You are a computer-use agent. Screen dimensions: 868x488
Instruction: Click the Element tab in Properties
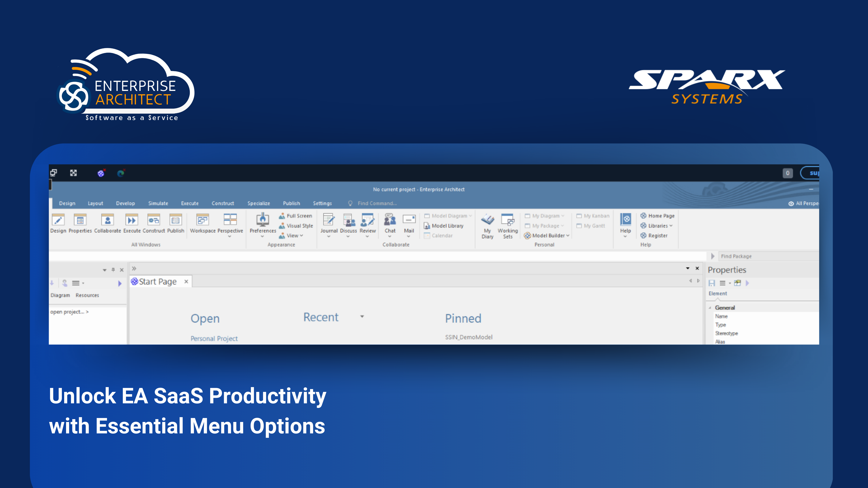718,294
